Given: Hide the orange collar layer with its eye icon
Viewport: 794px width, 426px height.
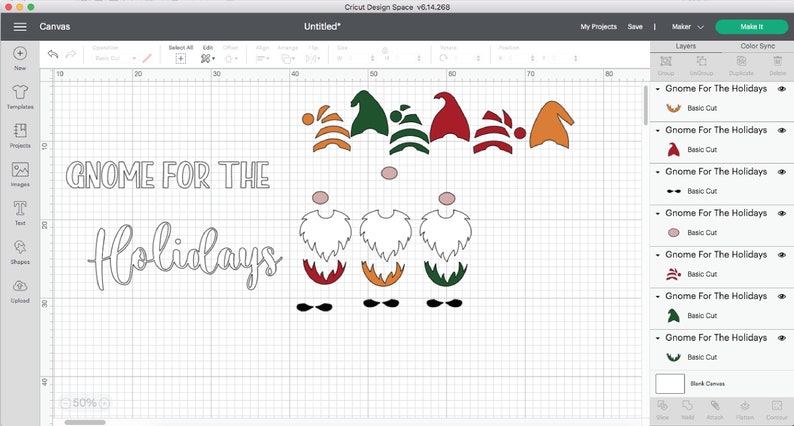Looking at the screenshot, I should tap(782, 89).
